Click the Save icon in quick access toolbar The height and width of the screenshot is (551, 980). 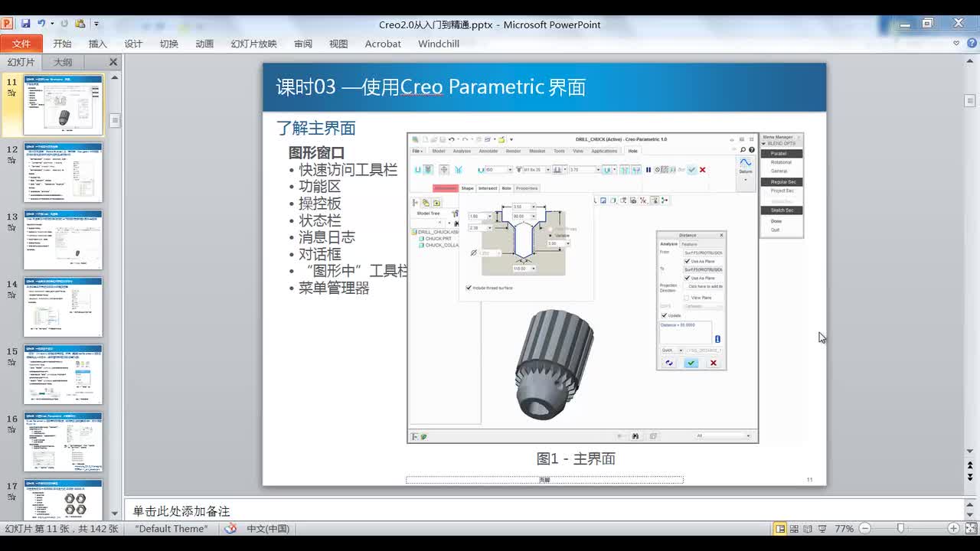pos(25,24)
